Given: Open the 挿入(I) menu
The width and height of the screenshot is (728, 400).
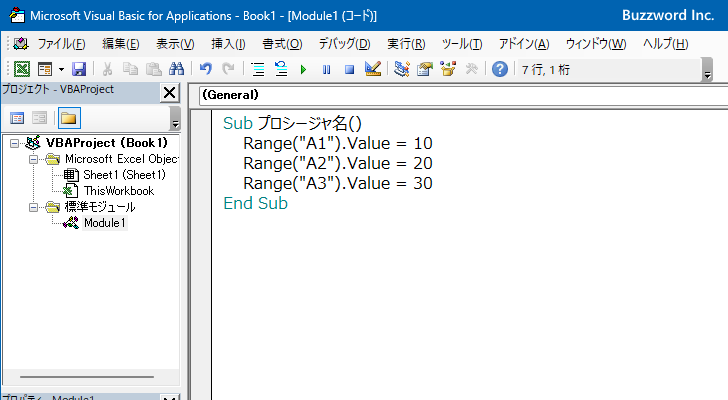Looking at the screenshot, I should coord(228,44).
